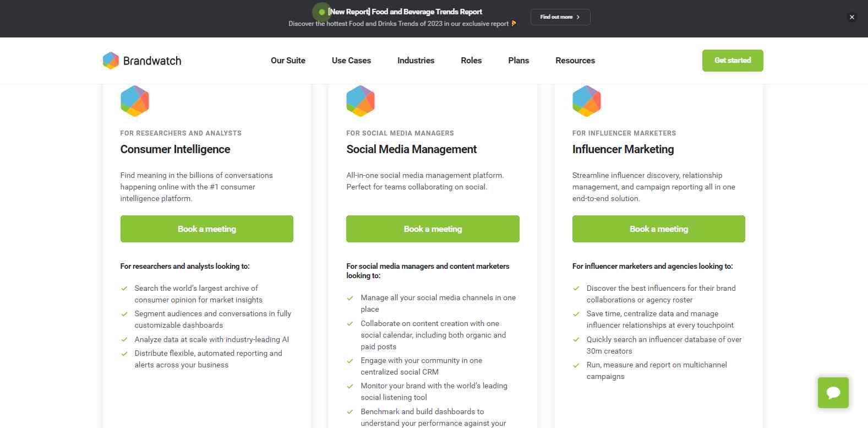Click the 'For Influencer Marketers' label
The width and height of the screenshot is (868, 428).
click(624, 133)
